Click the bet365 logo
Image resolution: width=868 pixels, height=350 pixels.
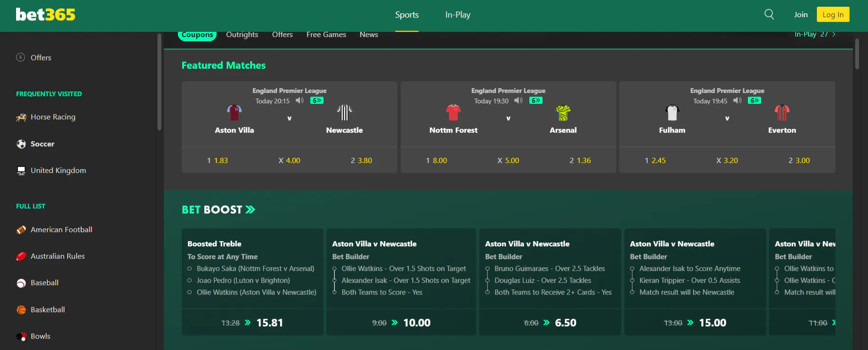(45, 15)
